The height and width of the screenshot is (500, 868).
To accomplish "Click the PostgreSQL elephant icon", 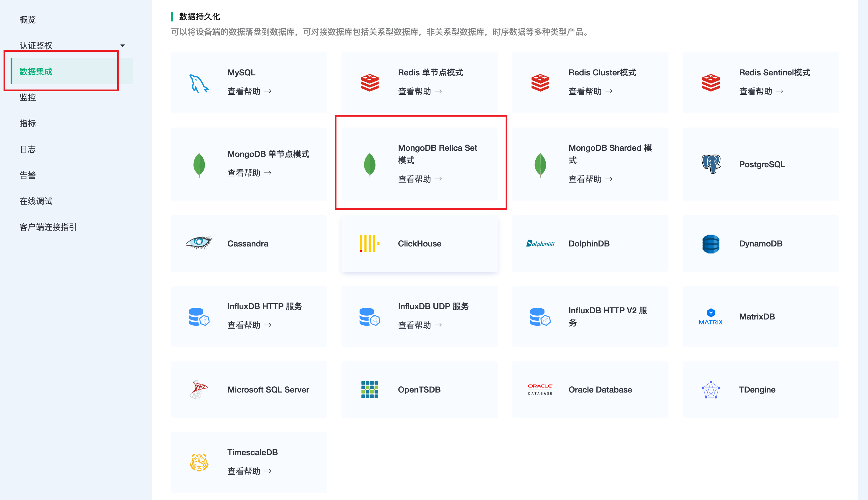I will point(711,164).
